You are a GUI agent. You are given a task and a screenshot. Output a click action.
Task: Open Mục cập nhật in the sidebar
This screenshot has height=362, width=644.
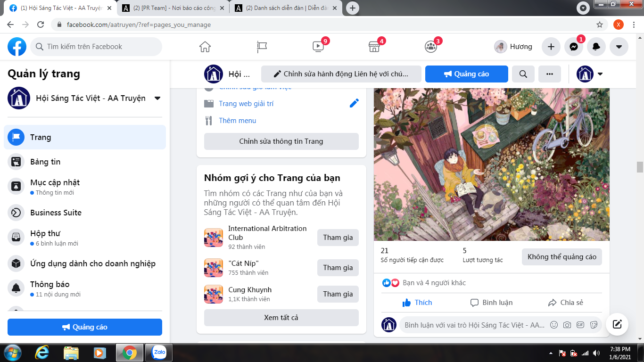pyautogui.click(x=85, y=187)
